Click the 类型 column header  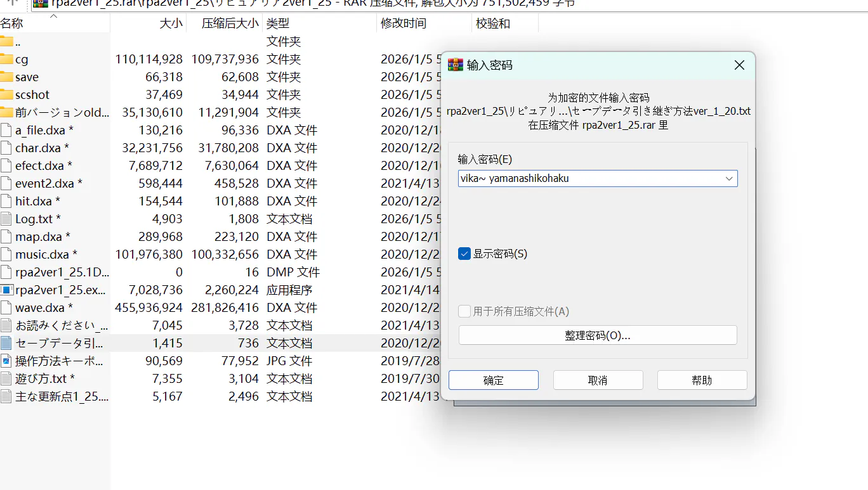pos(278,23)
